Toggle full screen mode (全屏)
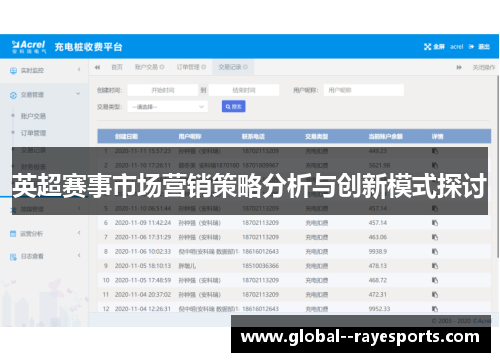The width and height of the screenshot is (500, 362). [x=434, y=47]
